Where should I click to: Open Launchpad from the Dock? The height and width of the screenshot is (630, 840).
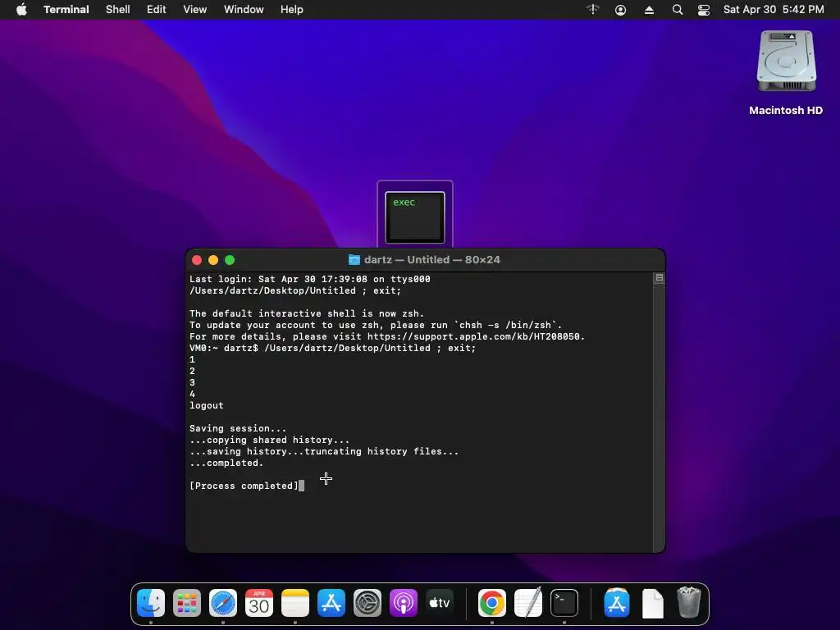point(187,603)
